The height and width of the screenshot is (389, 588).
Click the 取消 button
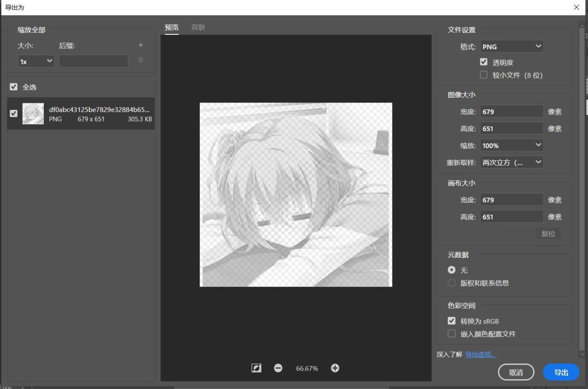(x=516, y=372)
